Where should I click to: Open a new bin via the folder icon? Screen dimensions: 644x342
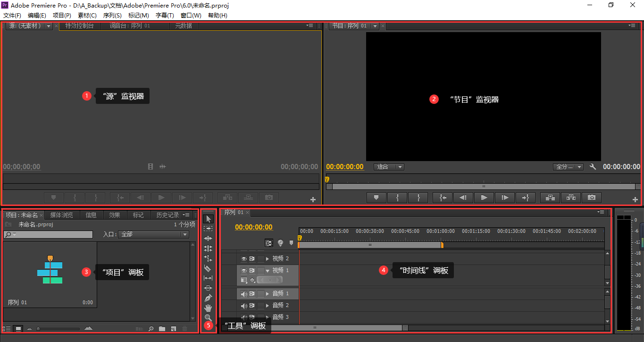[x=162, y=328]
